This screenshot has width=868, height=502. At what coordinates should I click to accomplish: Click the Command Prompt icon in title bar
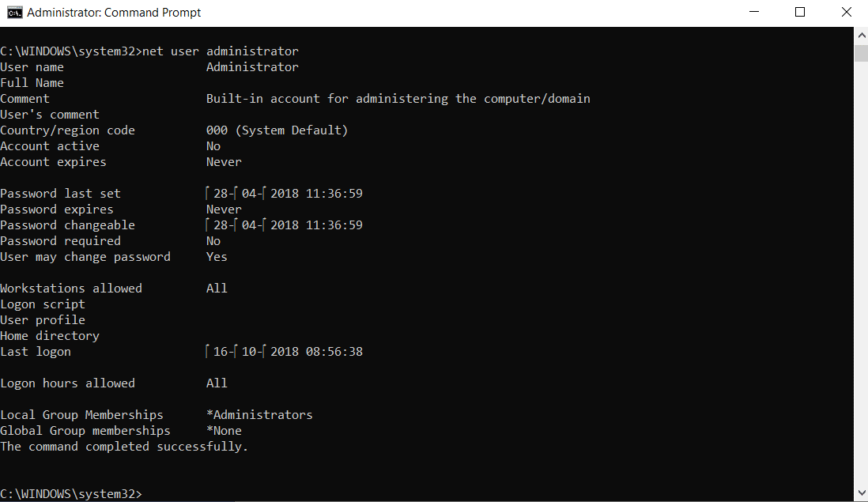click(14, 12)
